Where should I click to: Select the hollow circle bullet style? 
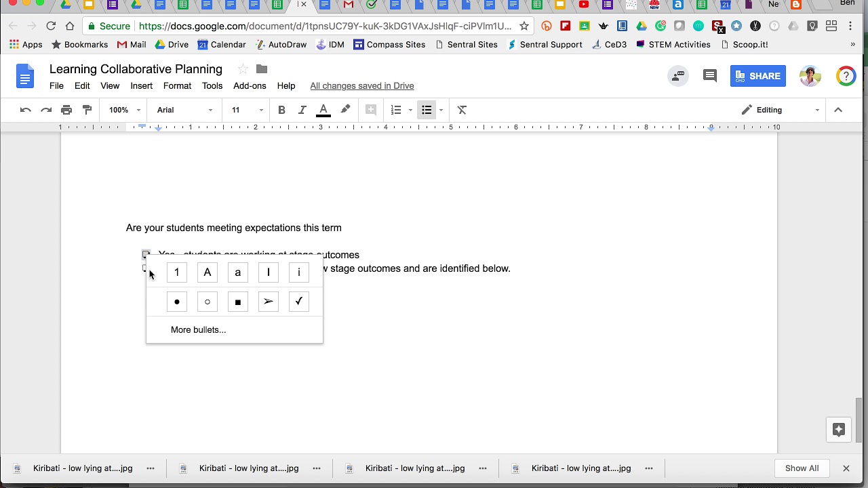[x=208, y=302]
